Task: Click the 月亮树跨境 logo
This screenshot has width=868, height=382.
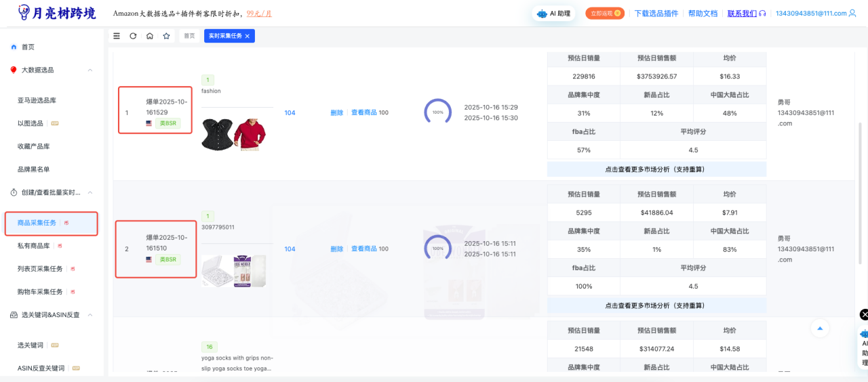Action: pos(57,13)
